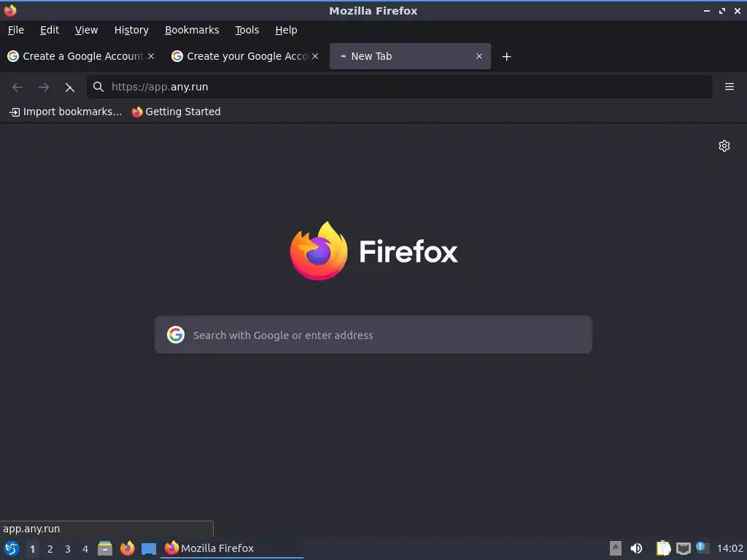Switch to workspace 2
Viewport: 747px width, 560px height.
[x=50, y=549]
